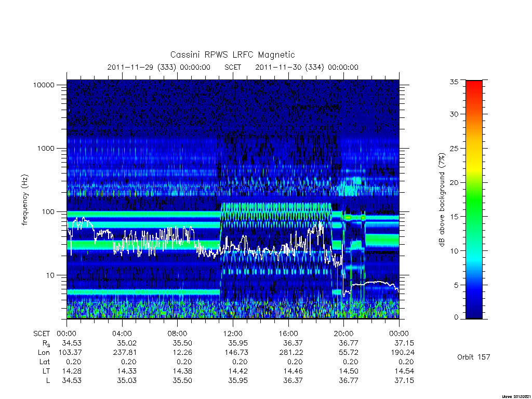The image size is (532, 399).
Task: Click the Lon value 237.81
Action: coord(125,353)
